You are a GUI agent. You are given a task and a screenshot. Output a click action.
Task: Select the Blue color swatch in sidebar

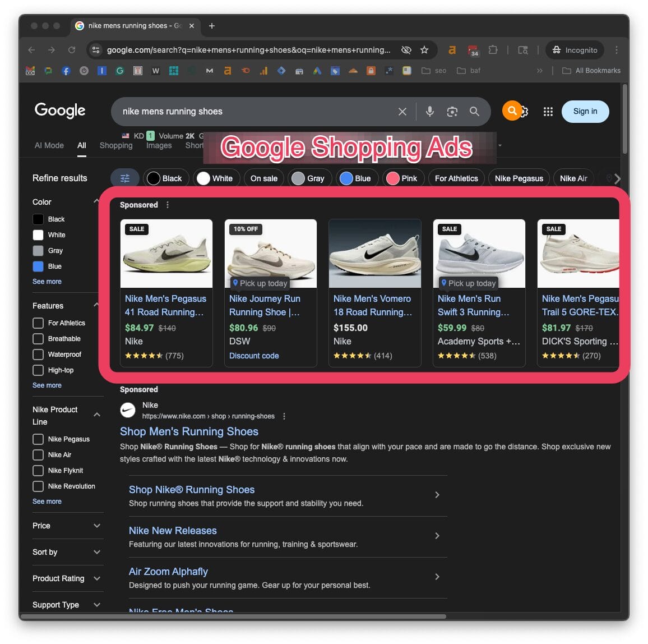tap(38, 266)
